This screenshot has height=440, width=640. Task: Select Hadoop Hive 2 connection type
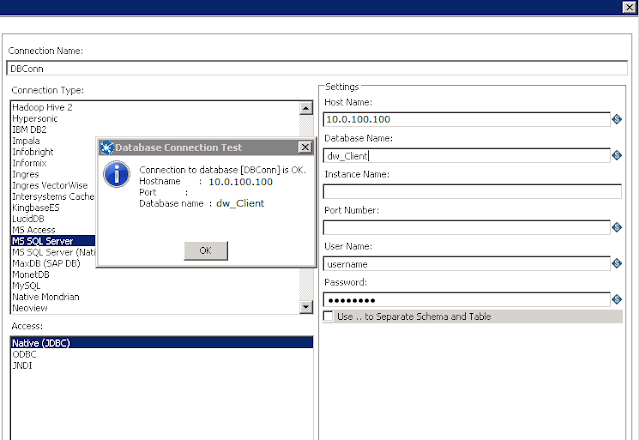click(x=42, y=107)
